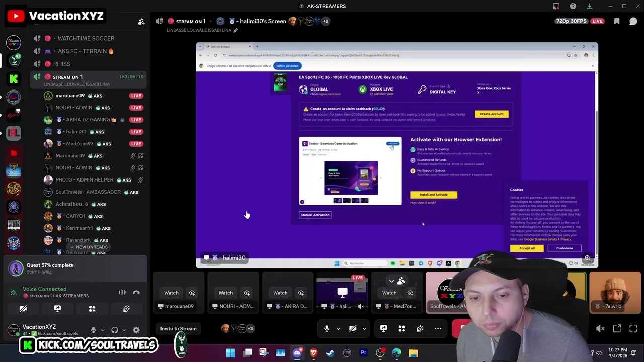Click share screen icon in bottom call controls
Viewport: 644px width, 362px height.
383,329
